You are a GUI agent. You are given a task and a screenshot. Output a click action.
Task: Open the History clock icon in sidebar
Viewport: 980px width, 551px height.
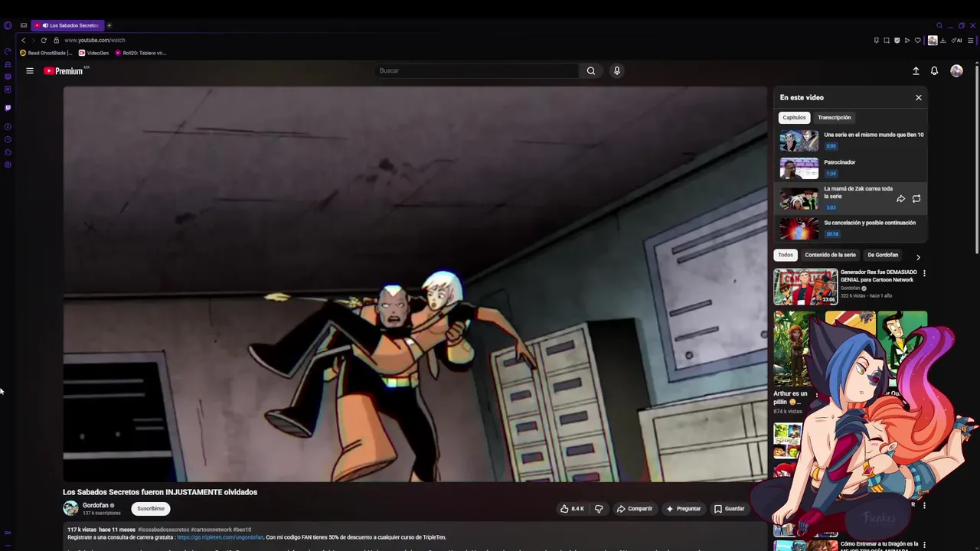pos(8,139)
